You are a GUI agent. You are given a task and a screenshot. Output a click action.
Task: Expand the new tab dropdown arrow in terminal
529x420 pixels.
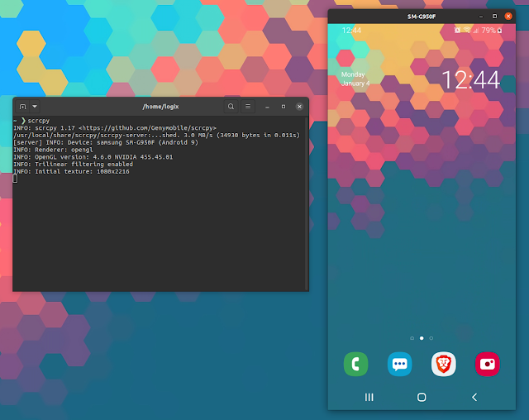pyautogui.click(x=35, y=107)
